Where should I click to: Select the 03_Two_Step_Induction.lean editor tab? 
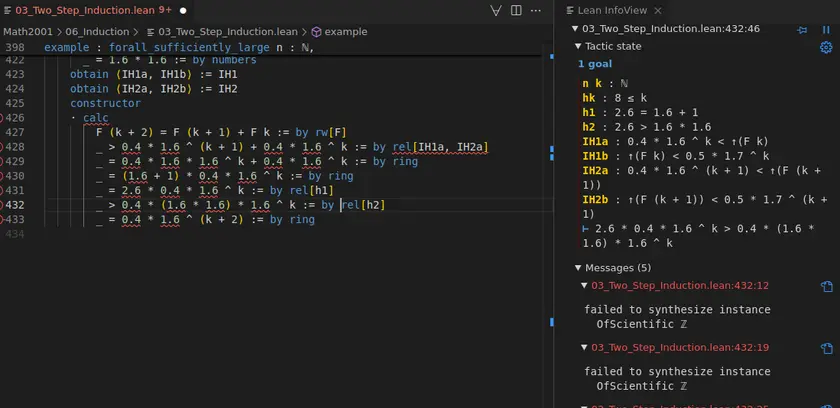[x=85, y=10]
